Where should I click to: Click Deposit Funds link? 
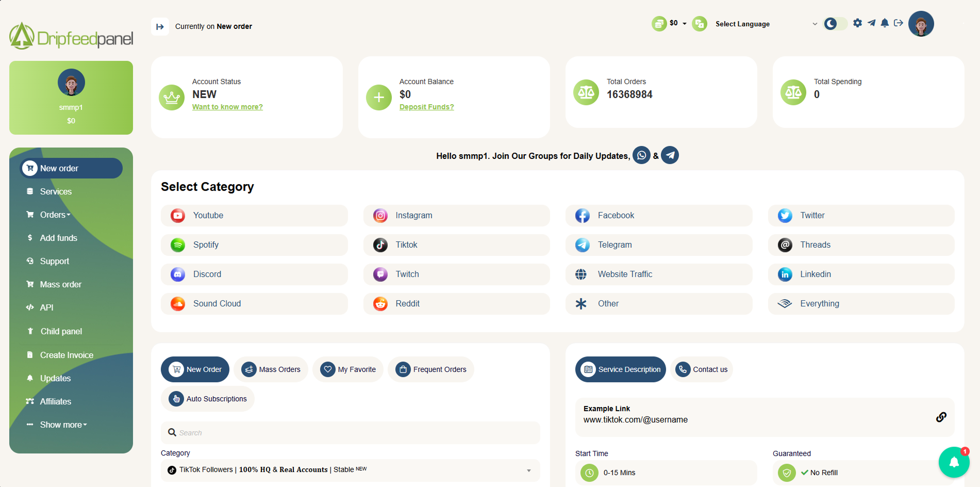coord(426,107)
